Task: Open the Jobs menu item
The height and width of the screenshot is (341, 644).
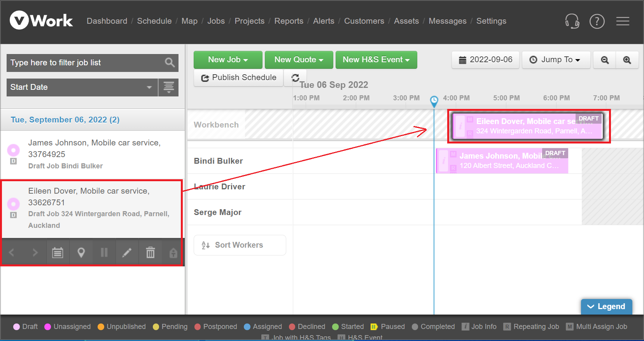Action: 216,21
